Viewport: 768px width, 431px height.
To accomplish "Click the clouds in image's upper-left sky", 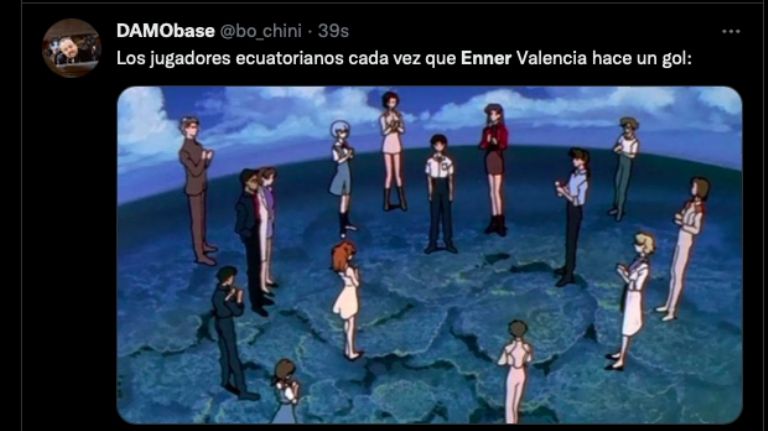I will [x=147, y=122].
